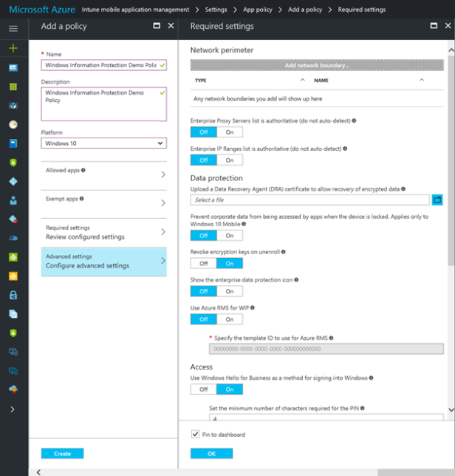Click the green grid All resources icon

13,86
